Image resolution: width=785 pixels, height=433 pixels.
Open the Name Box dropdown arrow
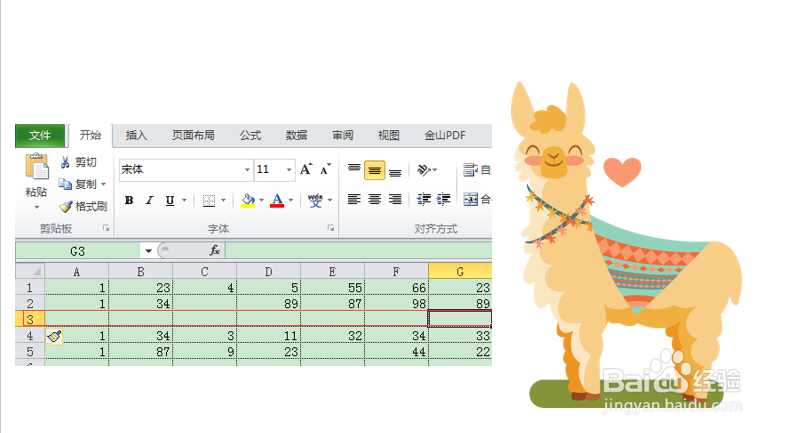148,250
